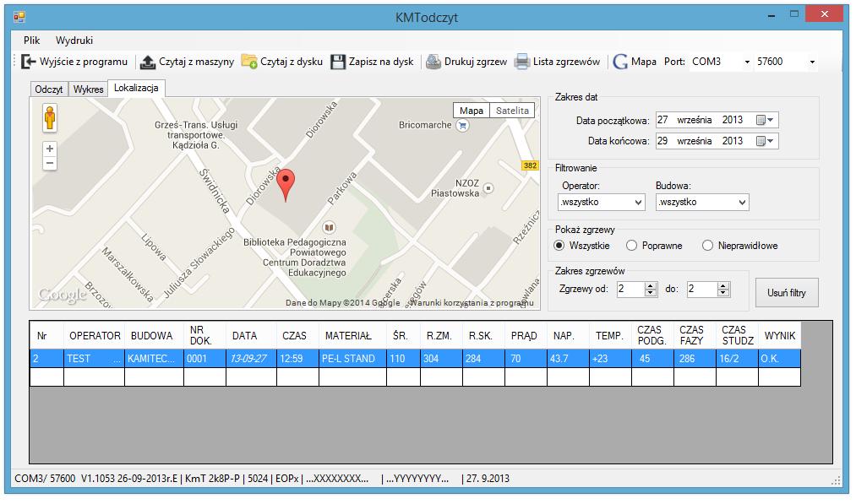The width and height of the screenshot is (856, 504).
Task: Expand the Budowa filter dropdown
Action: pos(742,203)
